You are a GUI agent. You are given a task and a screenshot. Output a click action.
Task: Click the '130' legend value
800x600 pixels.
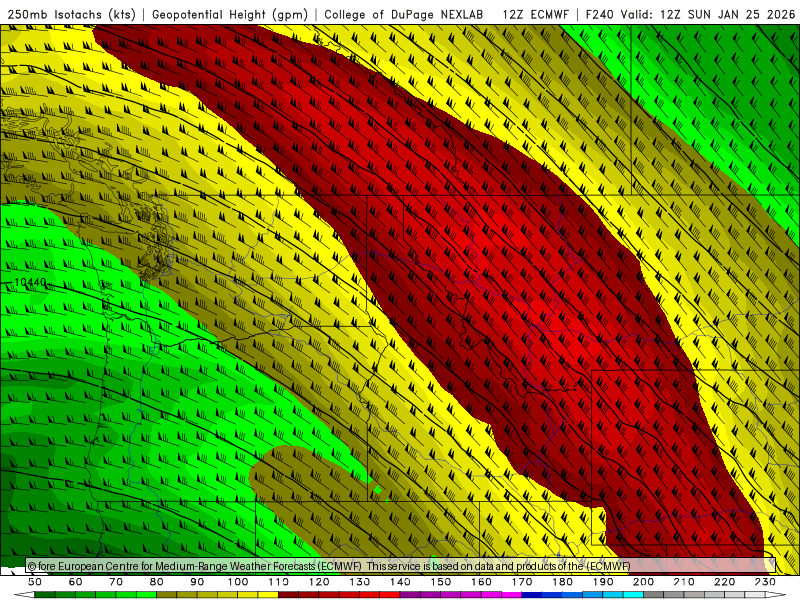pyautogui.click(x=360, y=582)
